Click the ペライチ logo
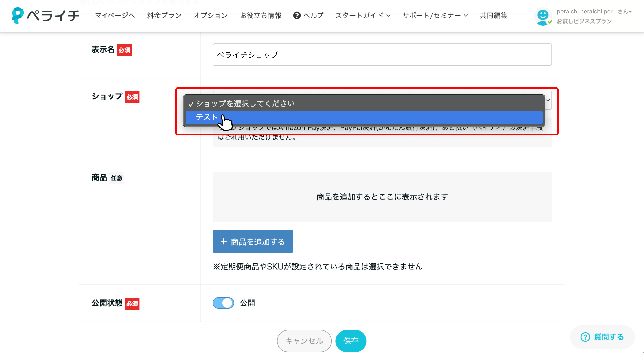Screen dimensions: 644x353 (46, 15)
